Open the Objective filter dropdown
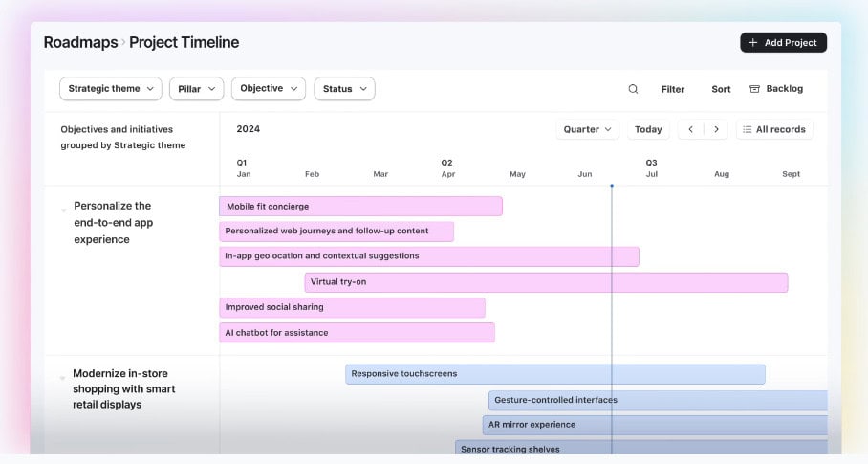The image size is (868, 464). pyautogui.click(x=268, y=89)
